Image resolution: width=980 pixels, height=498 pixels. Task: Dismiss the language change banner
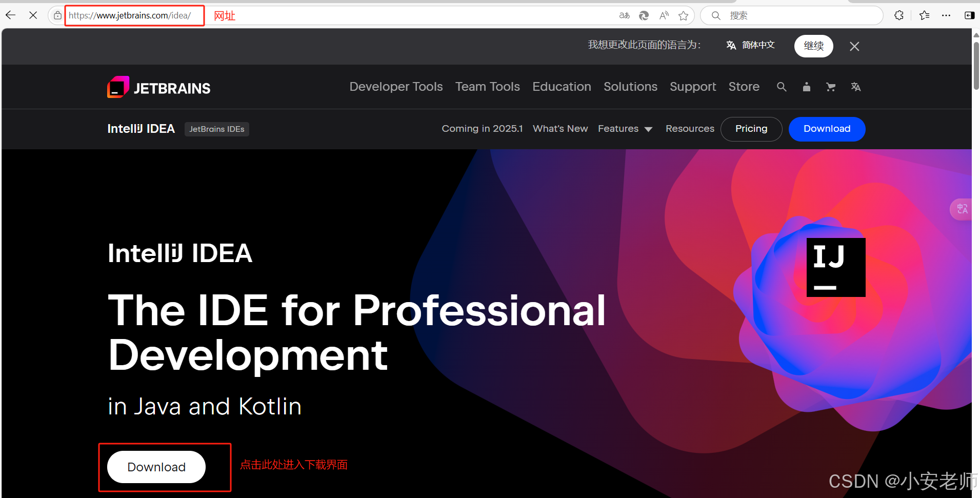[854, 46]
